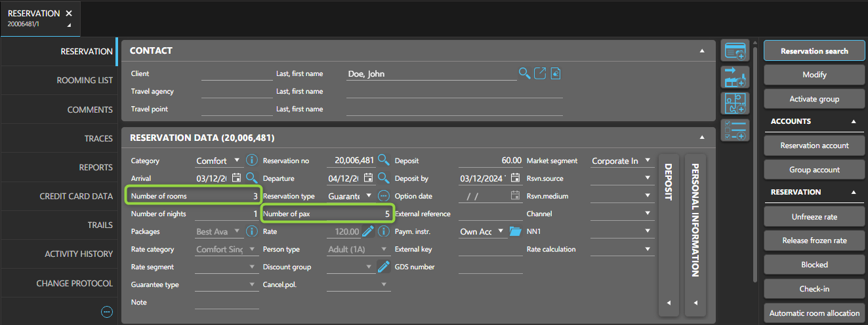
Task: Open guest profile via the external-link icon
Action: coord(540,73)
